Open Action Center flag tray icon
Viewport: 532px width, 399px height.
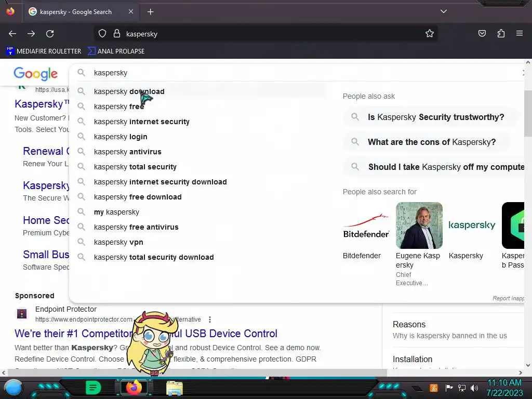click(x=449, y=388)
